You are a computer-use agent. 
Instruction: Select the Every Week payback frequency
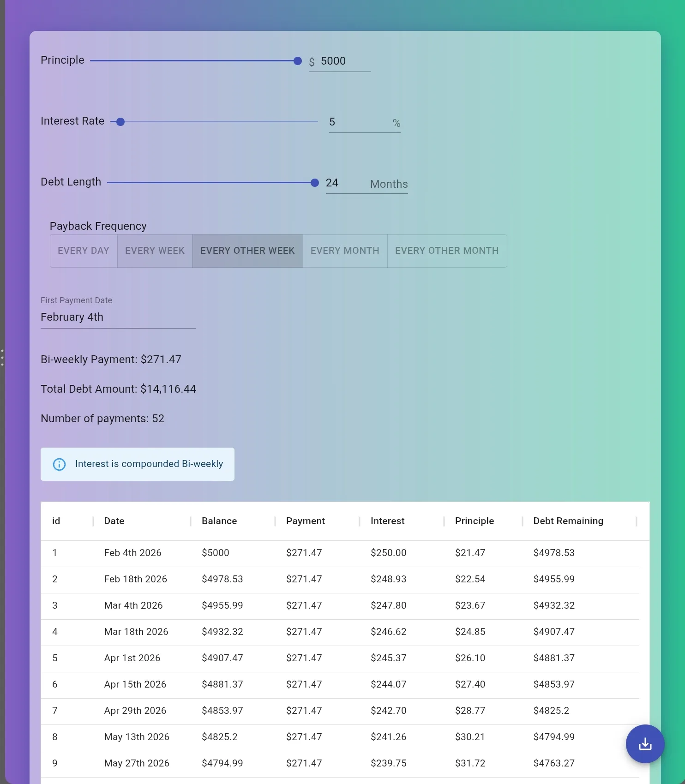(155, 251)
